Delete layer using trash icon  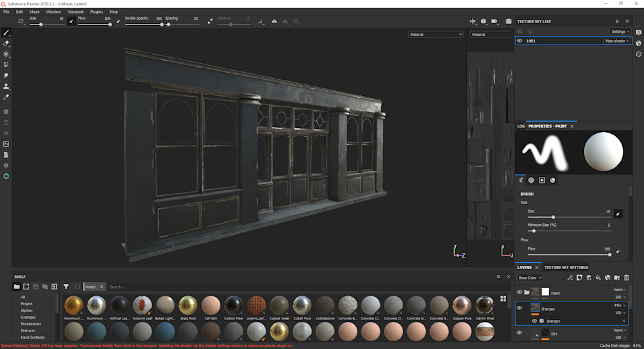click(626, 278)
